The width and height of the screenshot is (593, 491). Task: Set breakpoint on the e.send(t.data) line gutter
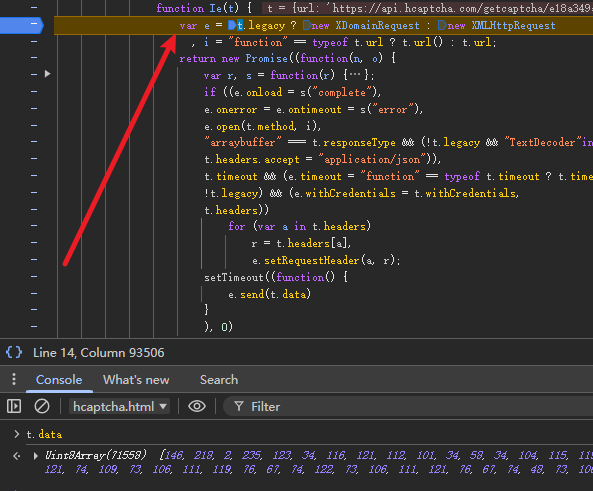(x=34, y=294)
